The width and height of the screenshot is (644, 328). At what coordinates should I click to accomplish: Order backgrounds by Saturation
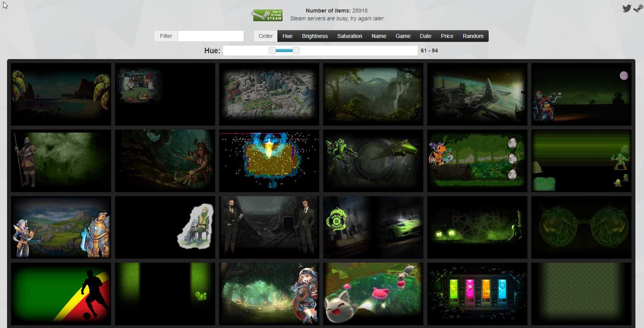tap(350, 36)
